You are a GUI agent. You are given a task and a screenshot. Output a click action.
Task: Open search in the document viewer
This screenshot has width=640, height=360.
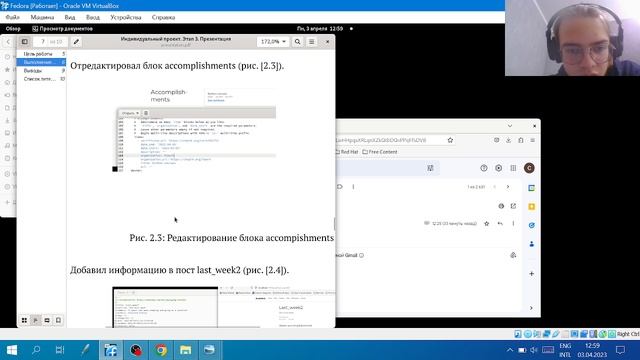(298, 42)
